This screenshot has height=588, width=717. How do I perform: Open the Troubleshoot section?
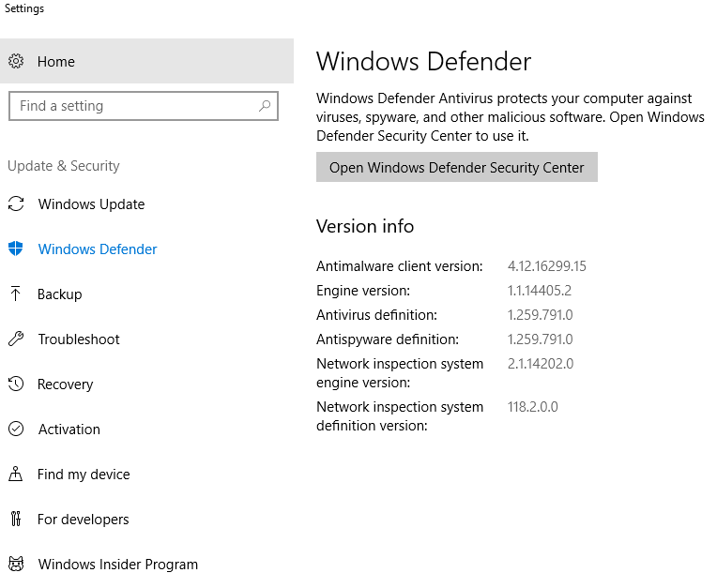79,339
